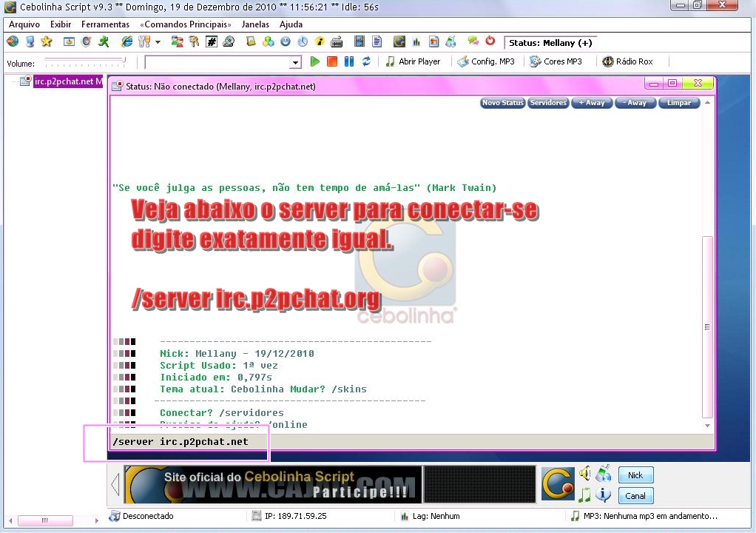Click the wrench tools icon
The height and width of the screenshot is (533, 756).
pyautogui.click(x=144, y=42)
